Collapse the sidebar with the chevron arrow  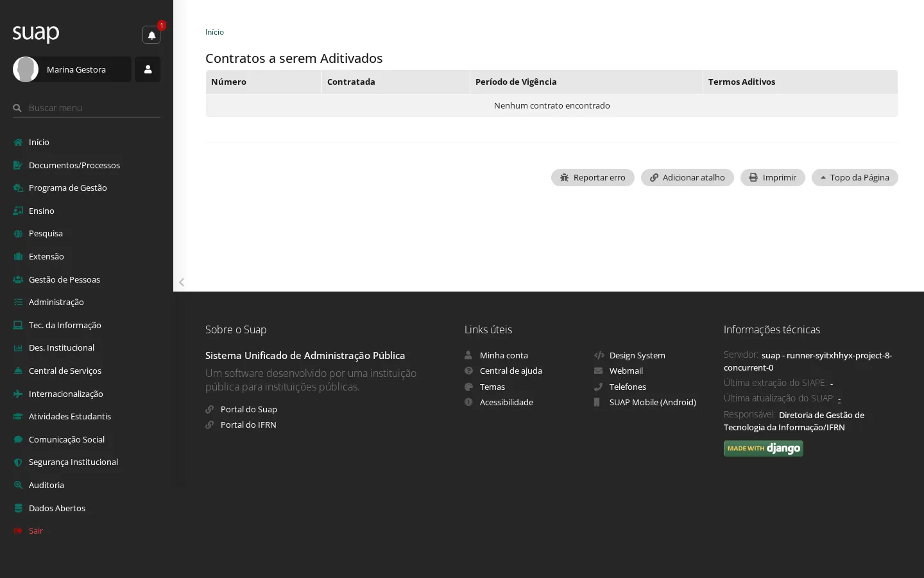(x=182, y=282)
